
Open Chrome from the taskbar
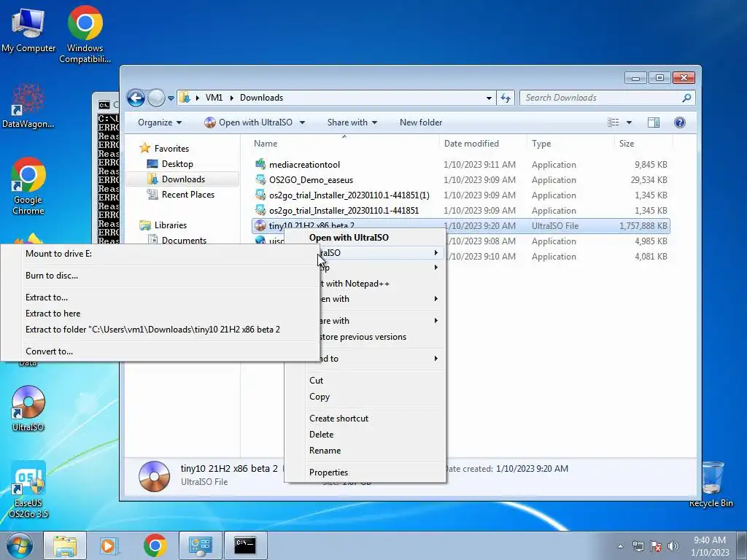[155, 545]
